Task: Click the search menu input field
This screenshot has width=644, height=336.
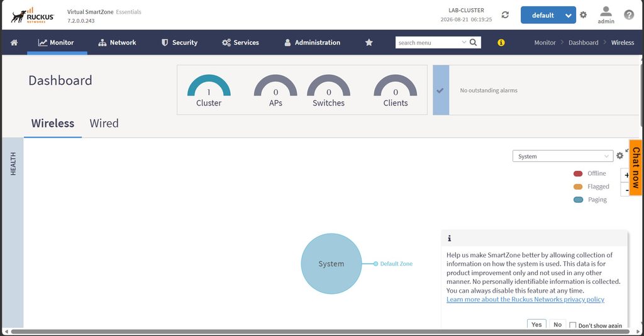Action: pyautogui.click(x=428, y=43)
